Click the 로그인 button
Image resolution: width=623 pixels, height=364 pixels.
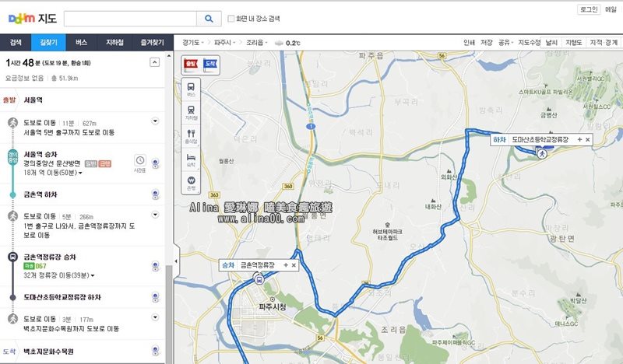click(589, 9)
